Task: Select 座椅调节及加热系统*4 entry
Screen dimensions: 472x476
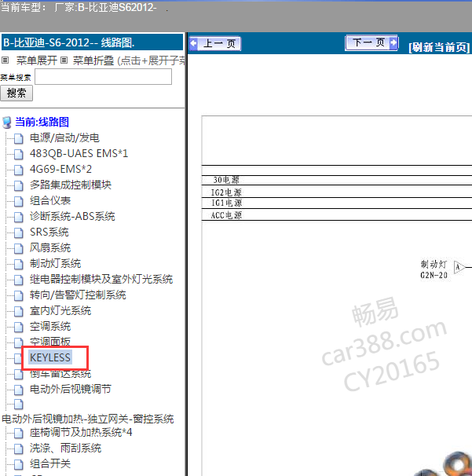Action: point(81,432)
